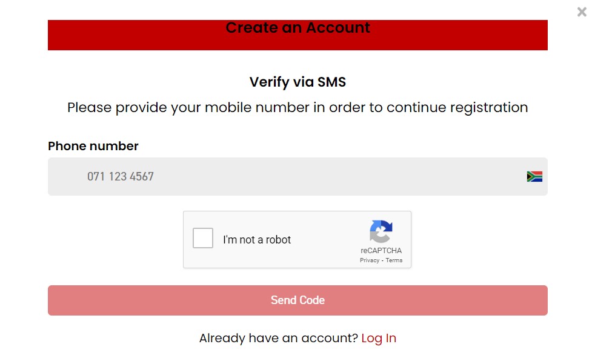The height and width of the screenshot is (364, 595).
Task: Open reCAPTCHA Terms page
Action: pos(394,260)
